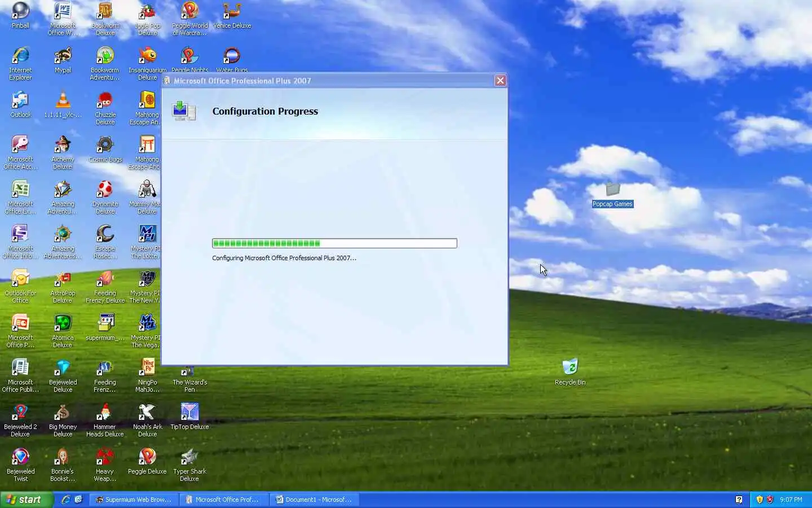812x508 pixels.
Task: Select the Microsoft Office PowerPoint icon
Action: pyautogui.click(x=20, y=331)
